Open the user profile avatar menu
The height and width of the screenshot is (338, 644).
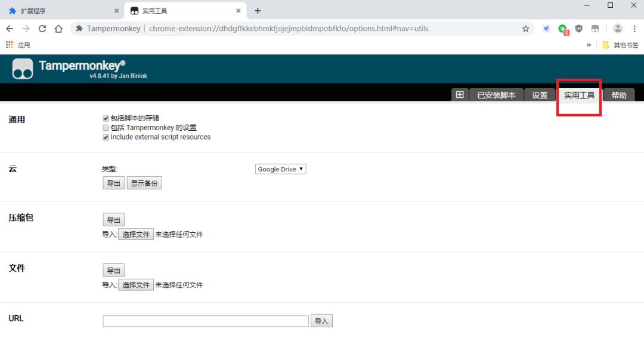618,29
